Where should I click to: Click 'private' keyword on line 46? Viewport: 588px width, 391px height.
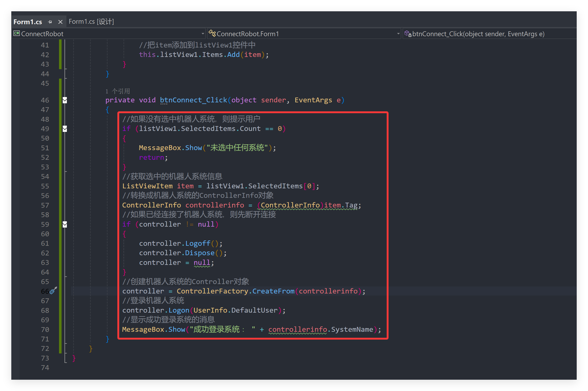click(120, 100)
